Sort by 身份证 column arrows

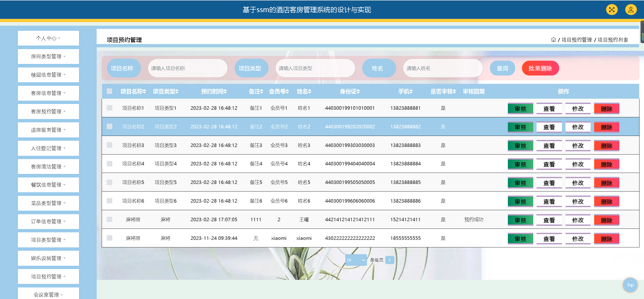pyautogui.click(x=358, y=92)
